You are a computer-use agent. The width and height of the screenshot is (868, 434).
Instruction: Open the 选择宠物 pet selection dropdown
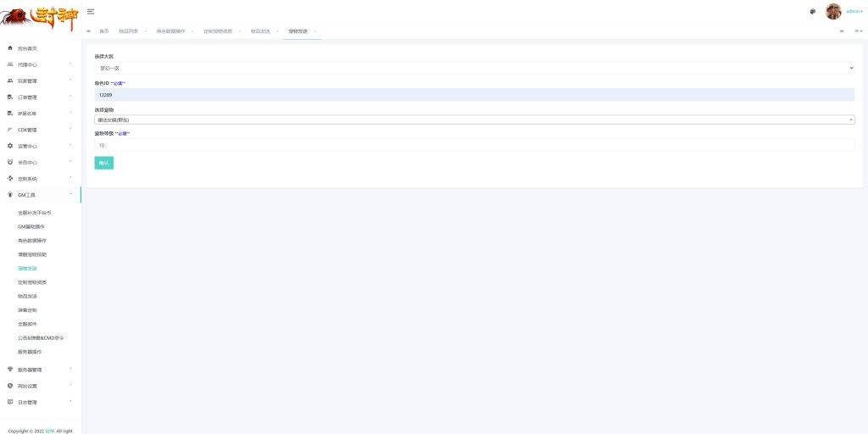click(474, 120)
